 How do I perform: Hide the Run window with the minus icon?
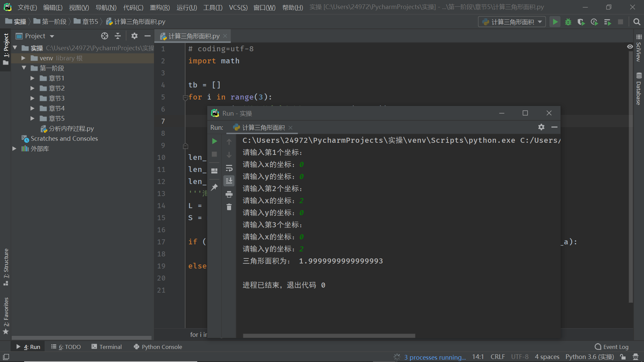[554, 127]
